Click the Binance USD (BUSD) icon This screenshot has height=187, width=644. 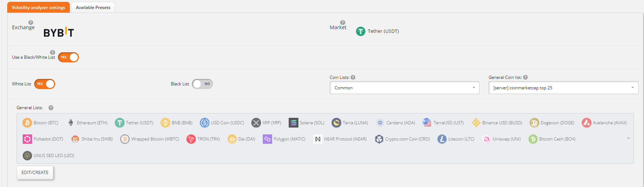click(476, 123)
